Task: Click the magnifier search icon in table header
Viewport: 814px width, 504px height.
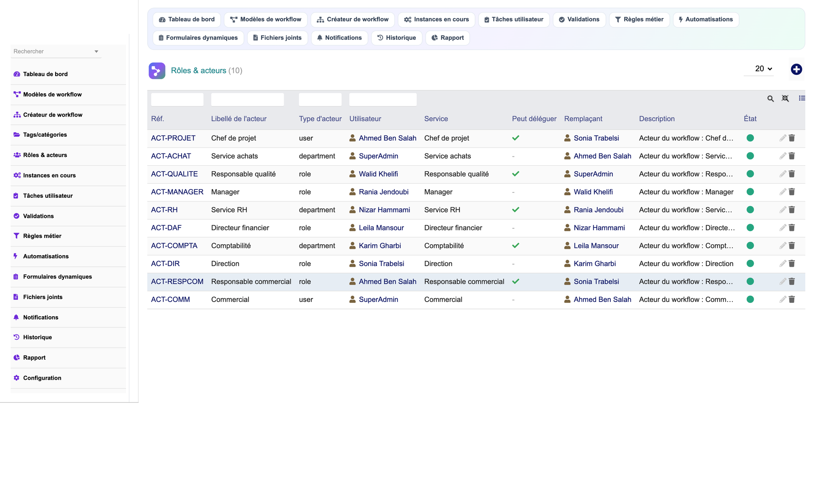Action: click(770, 99)
